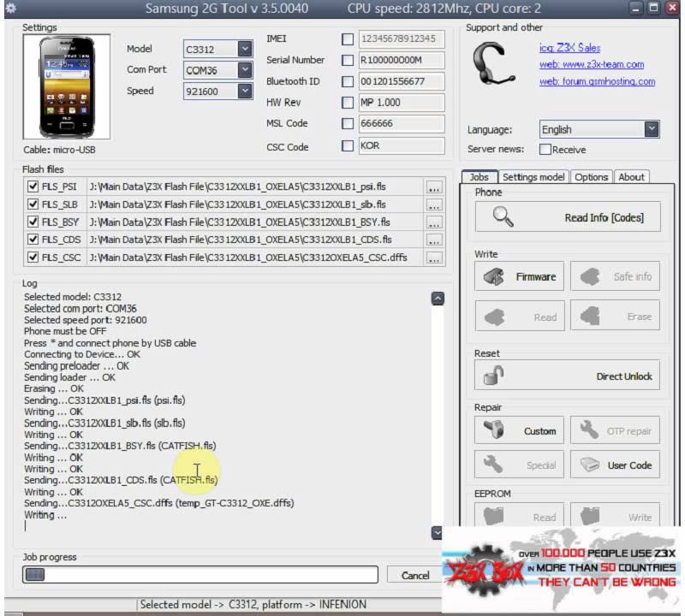
Task: Uncheck the FLS_CDS flash file
Action: [33, 240]
